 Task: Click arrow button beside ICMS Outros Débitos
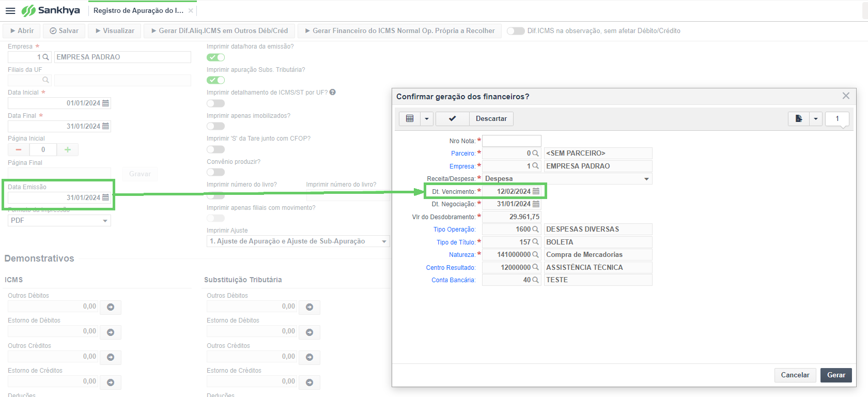111,307
